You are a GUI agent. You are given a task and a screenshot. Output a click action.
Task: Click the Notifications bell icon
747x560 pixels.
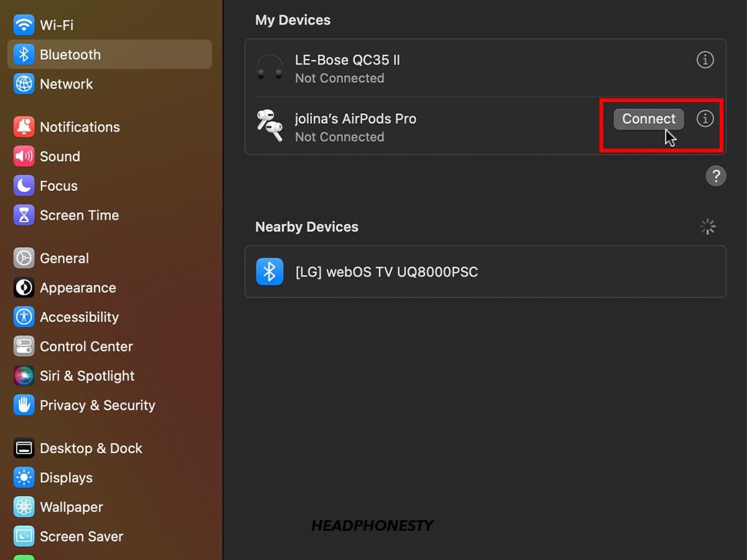24,127
